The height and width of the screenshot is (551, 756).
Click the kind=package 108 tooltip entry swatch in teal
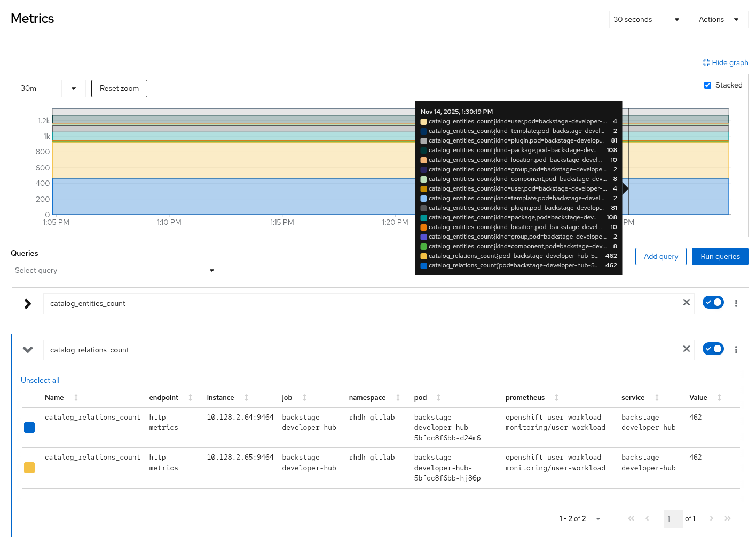point(423,218)
